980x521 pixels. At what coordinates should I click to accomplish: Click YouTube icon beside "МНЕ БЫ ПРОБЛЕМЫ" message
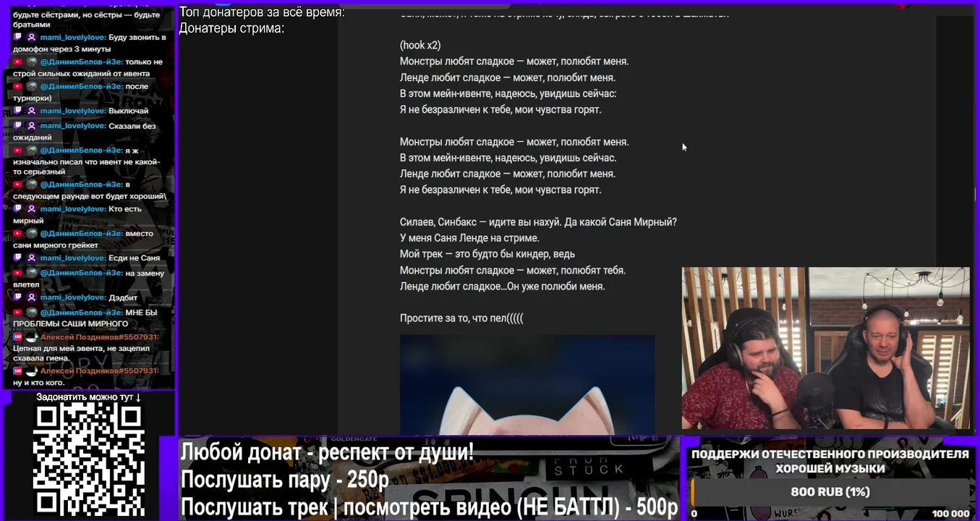click(17, 312)
